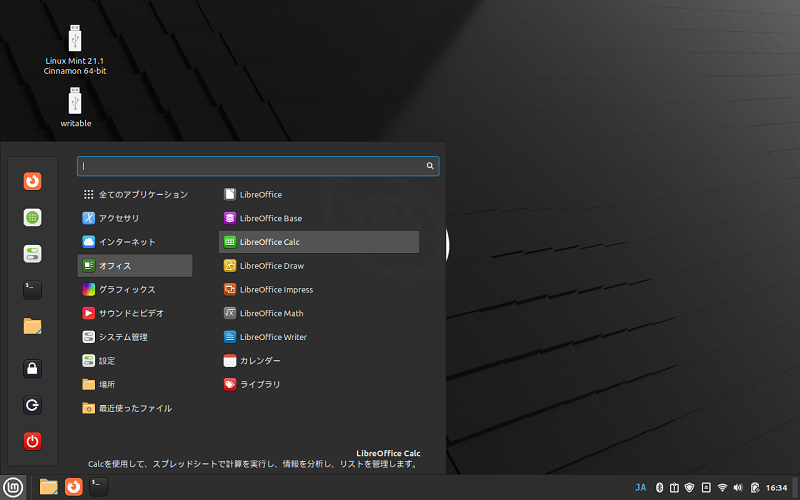800x500 pixels.
Task: Launch LibreOffice Calc
Action: (319, 242)
